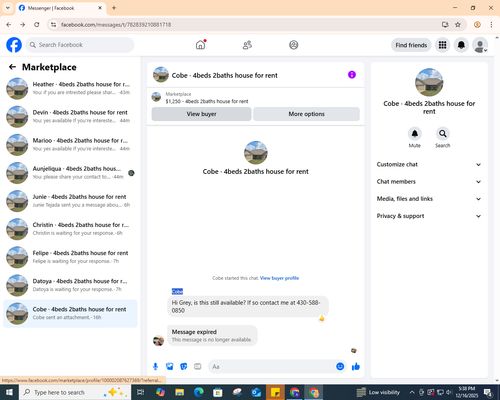Expand the Chat members section
The width and height of the screenshot is (500, 400).
pos(429,182)
